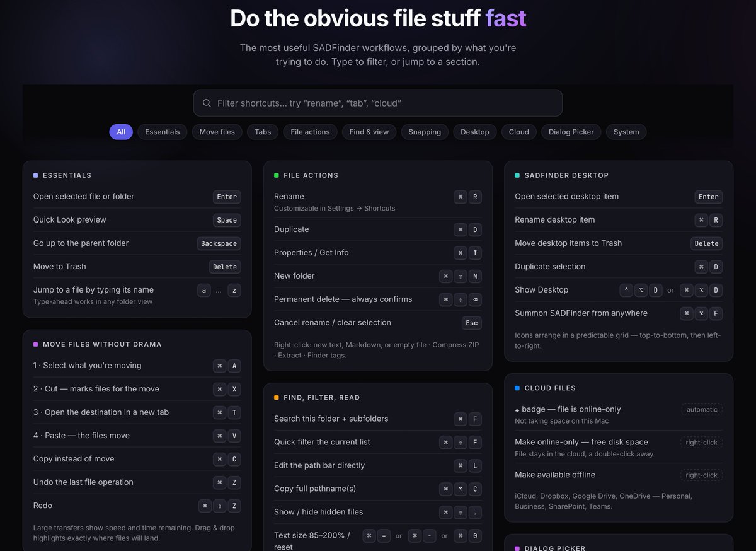Viewport: 756px width, 551px height.
Task: Click the D key badge in File Actions Duplicate row
Action: (x=475, y=229)
